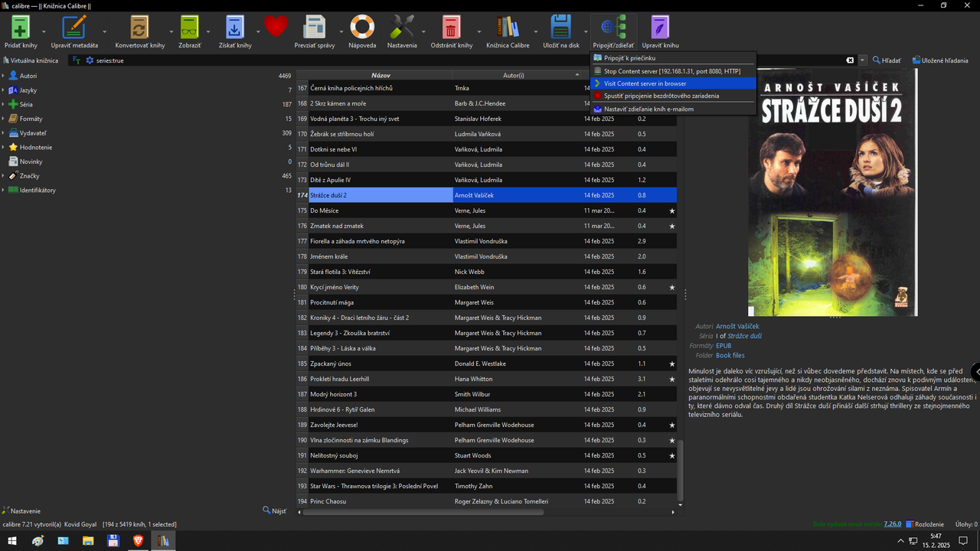Open the search history dropdown arrow
Viewport: 980px width, 551px height.
click(863, 60)
